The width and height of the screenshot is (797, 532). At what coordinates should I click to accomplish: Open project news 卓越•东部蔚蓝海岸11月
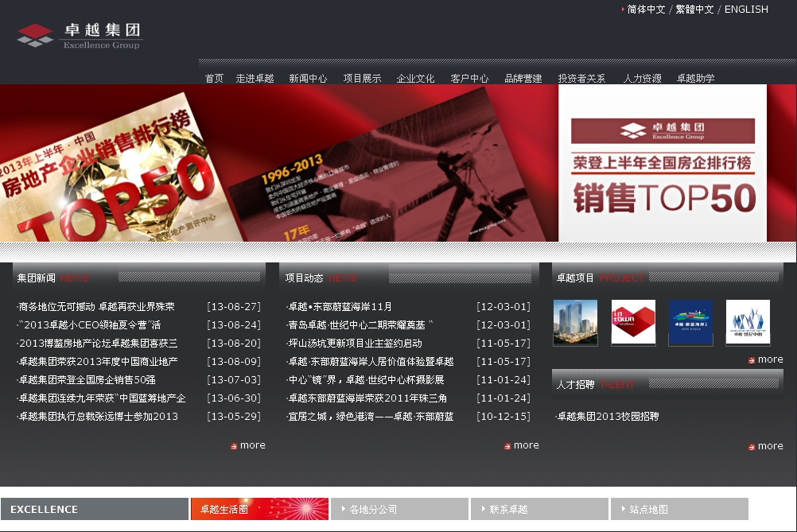click(x=339, y=307)
